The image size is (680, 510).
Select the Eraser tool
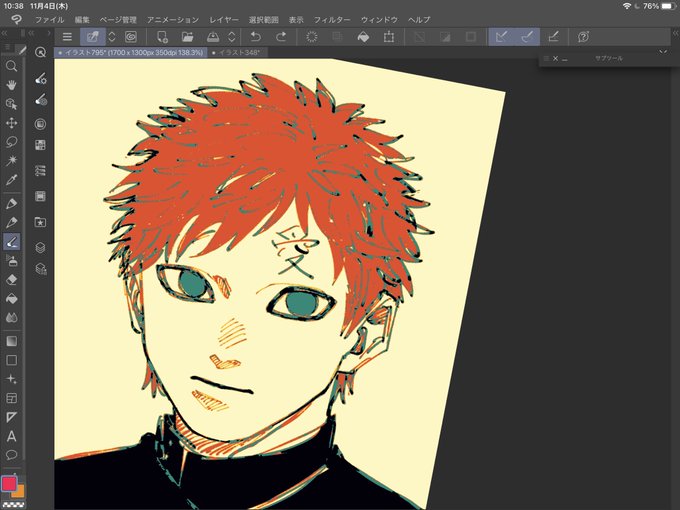11,280
